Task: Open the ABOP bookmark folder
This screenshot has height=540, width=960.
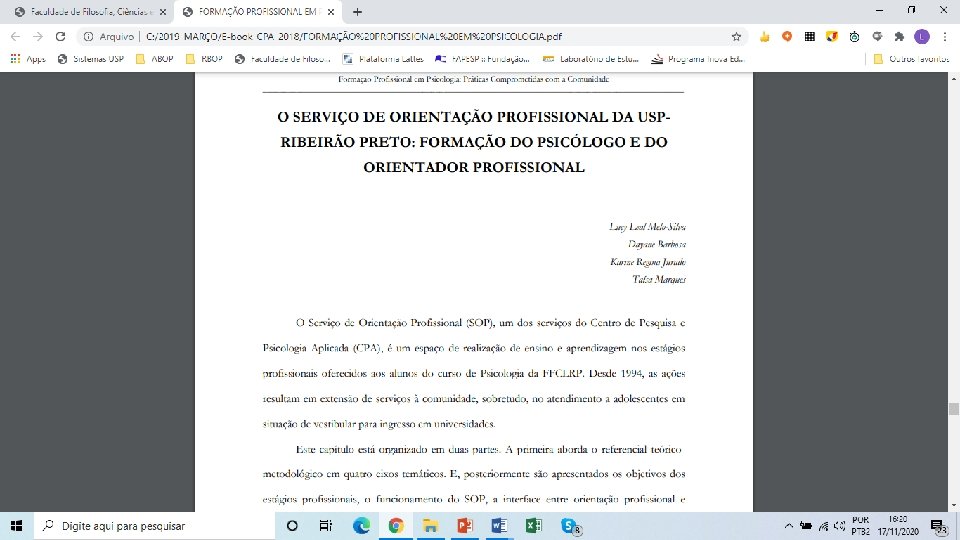Action: coord(155,59)
